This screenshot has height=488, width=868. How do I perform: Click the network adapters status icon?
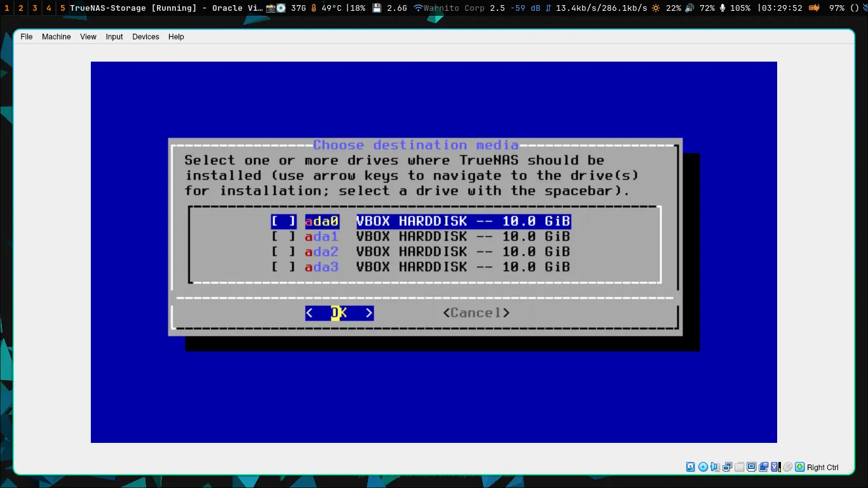(x=727, y=467)
